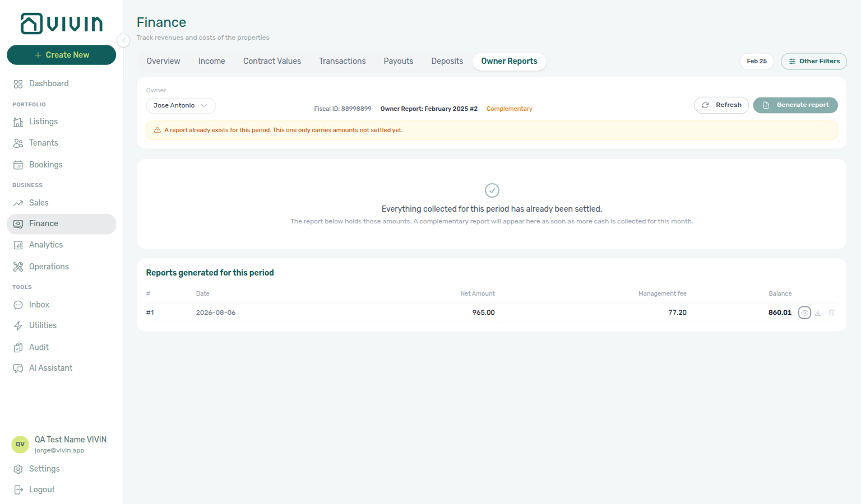Open Analytics via its chart icon
This screenshot has width=861, height=504.
click(18, 245)
